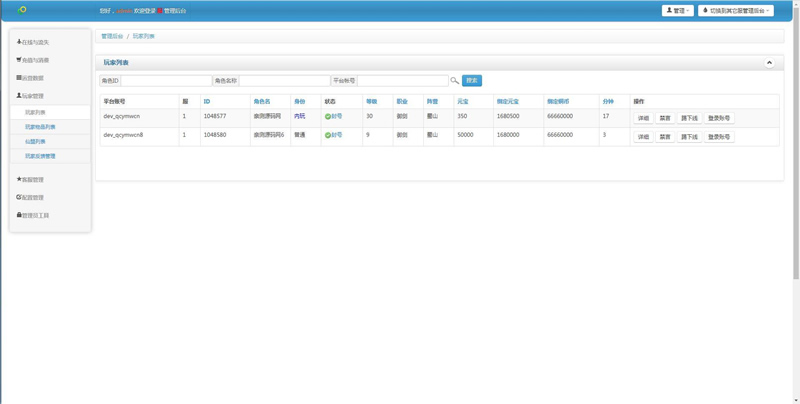Select 玩家物品列表 in the sidebar submenu
The height and width of the screenshot is (404, 800).
pos(40,127)
